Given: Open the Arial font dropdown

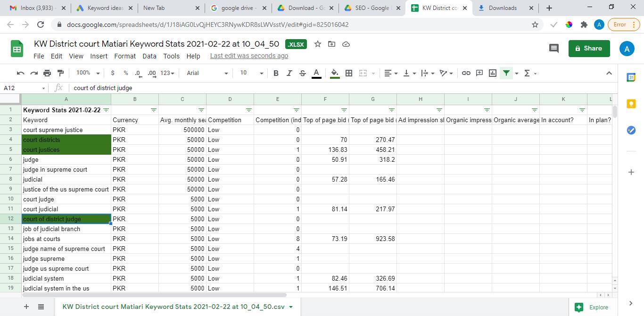Looking at the screenshot, I should pyautogui.click(x=207, y=73).
